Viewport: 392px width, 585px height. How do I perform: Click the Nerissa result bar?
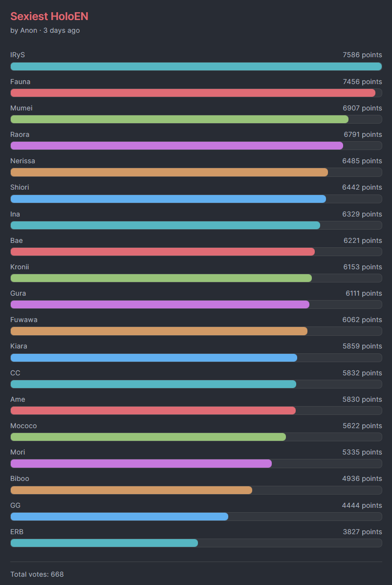pyautogui.click(x=196, y=173)
